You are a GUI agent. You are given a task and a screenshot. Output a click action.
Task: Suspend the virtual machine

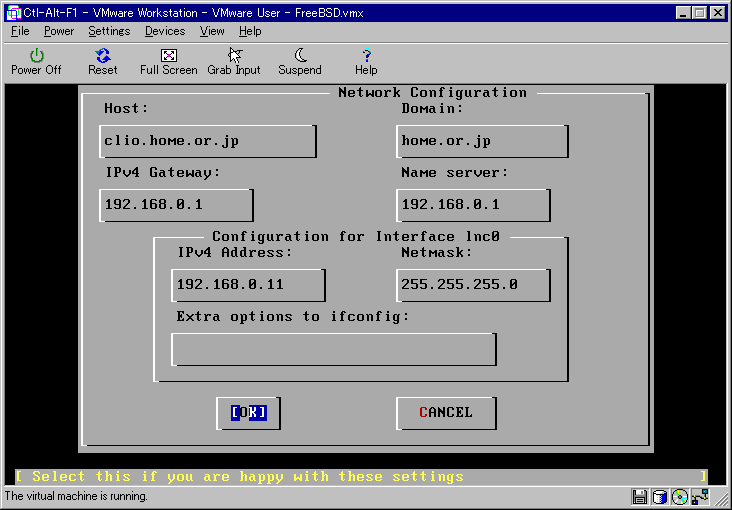(299, 61)
